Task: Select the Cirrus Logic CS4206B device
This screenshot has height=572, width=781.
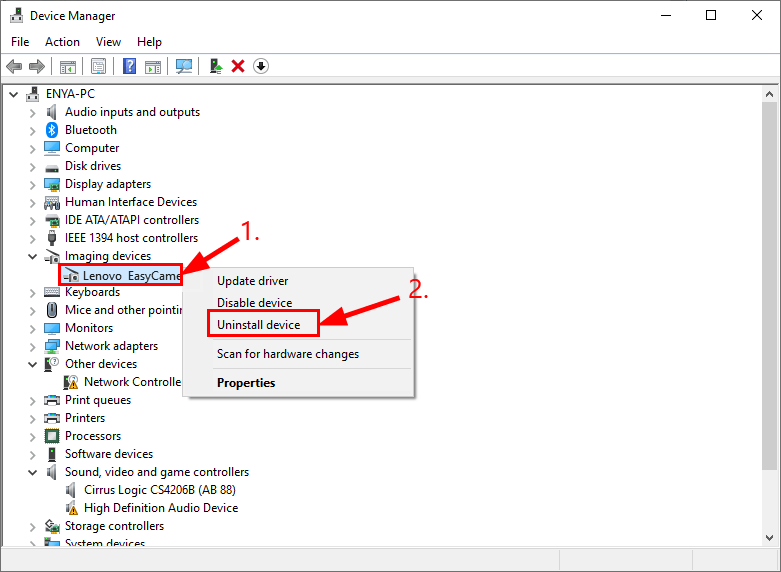Action: click(x=159, y=490)
